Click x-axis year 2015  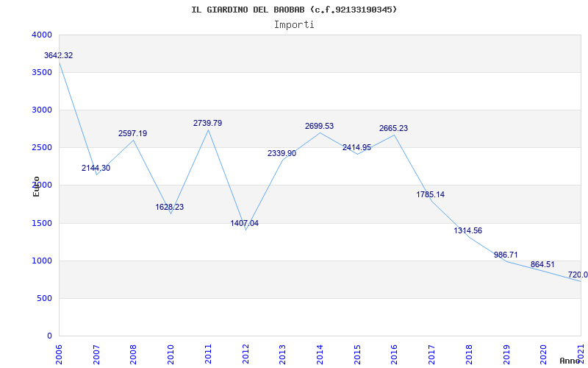point(357,355)
